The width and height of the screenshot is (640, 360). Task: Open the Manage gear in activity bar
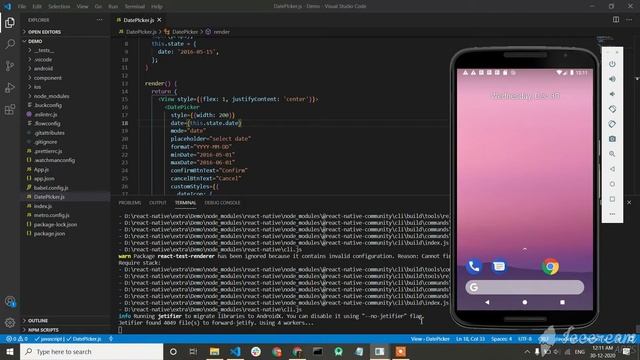10,322
